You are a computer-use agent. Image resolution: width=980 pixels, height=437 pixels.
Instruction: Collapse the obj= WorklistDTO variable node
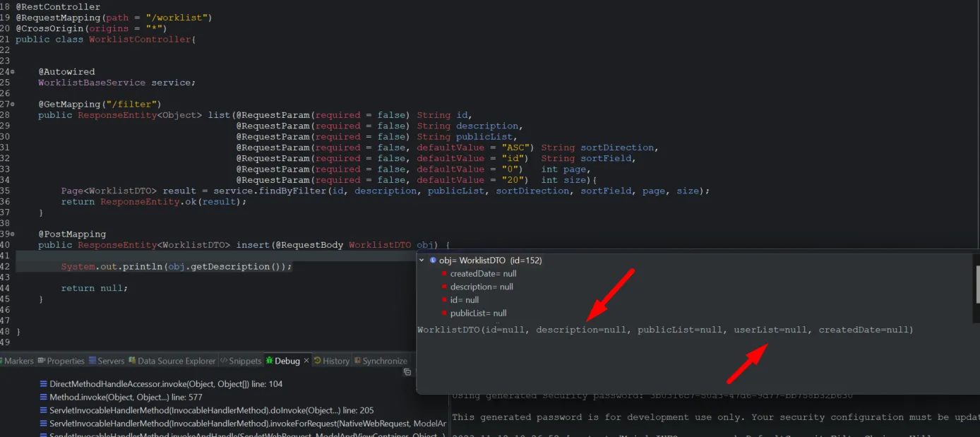422,261
